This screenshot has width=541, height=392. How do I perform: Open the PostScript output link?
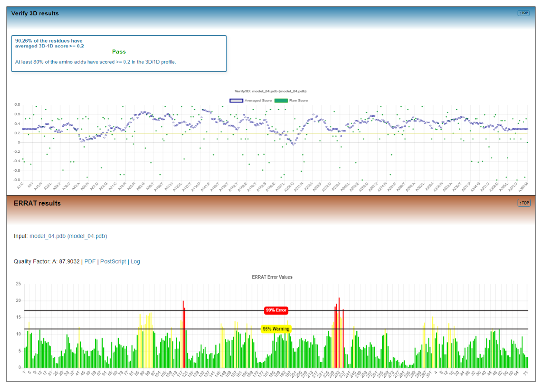click(x=113, y=262)
